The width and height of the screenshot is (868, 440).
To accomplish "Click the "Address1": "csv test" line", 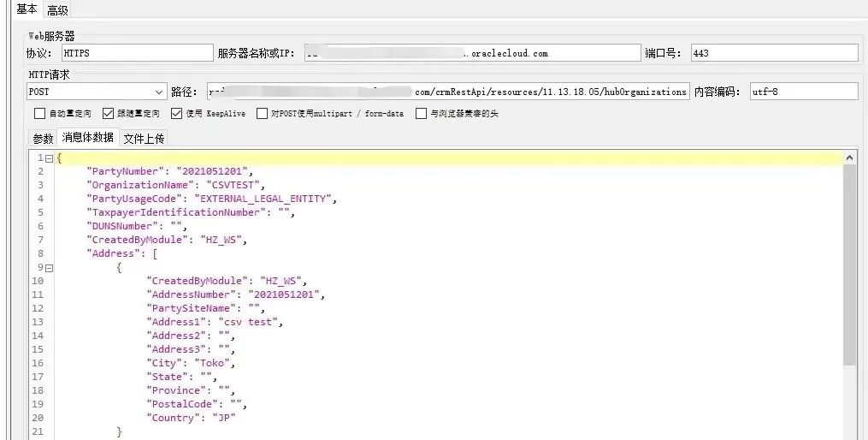I will [215, 322].
